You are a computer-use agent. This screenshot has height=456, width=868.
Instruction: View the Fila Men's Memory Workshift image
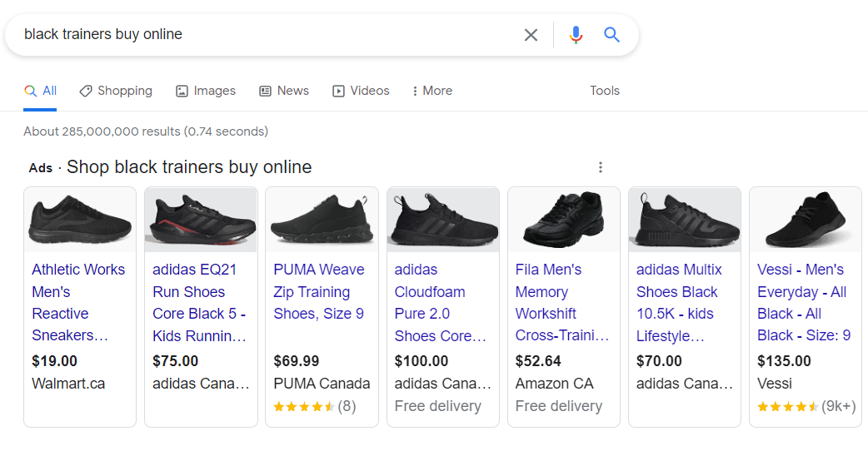564,220
